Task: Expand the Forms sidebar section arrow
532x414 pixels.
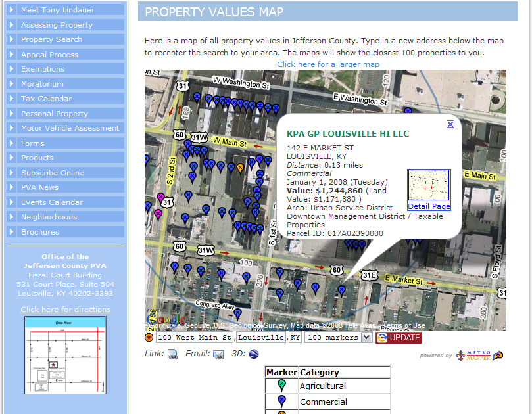Action: pos(12,143)
